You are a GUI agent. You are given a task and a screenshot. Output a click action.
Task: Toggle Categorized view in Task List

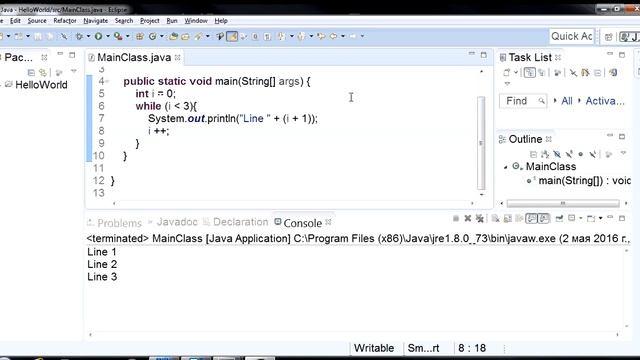click(x=529, y=73)
